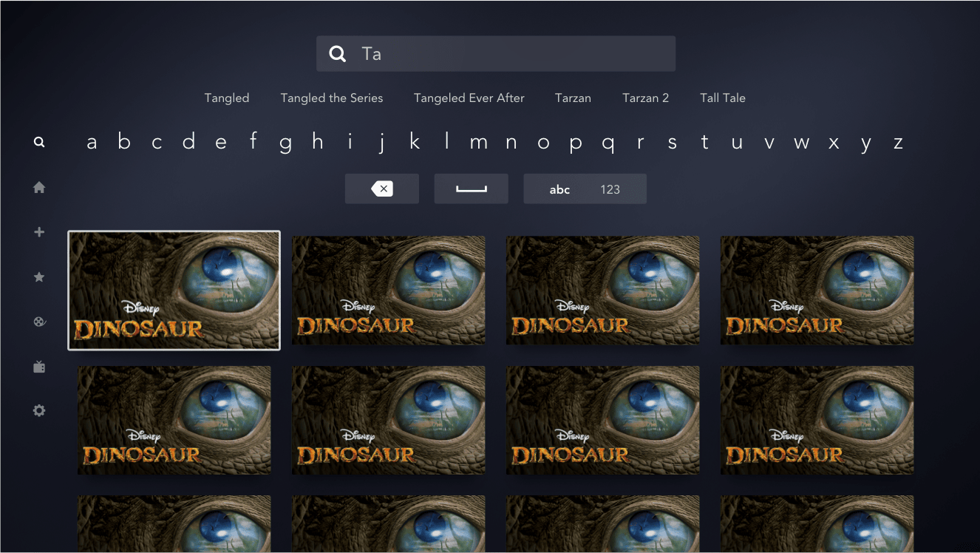Select letter w on keyboard

[802, 143]
